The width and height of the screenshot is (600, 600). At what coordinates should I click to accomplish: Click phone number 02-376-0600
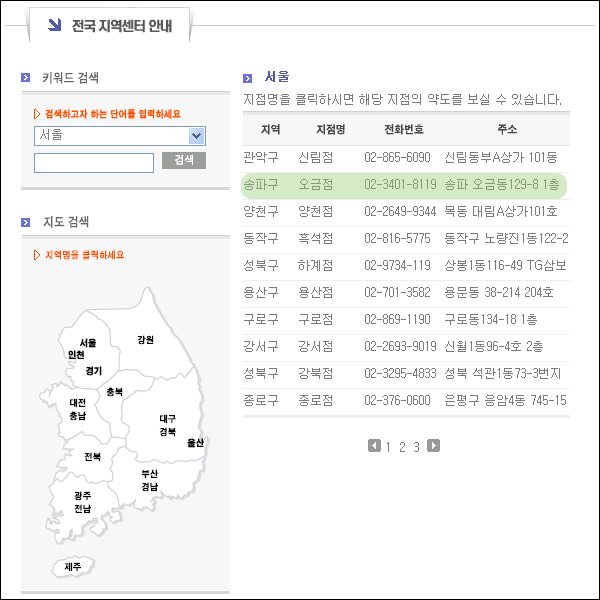pyautogui.click(x=397, y=401)
